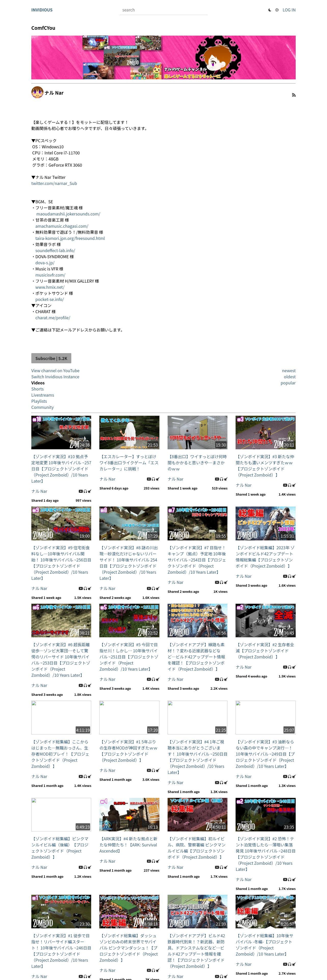Viewport: 327px width, 980px height.
Task: YouTube icon for the #3 新たな仲間たち video
Action: coord(285,485)
